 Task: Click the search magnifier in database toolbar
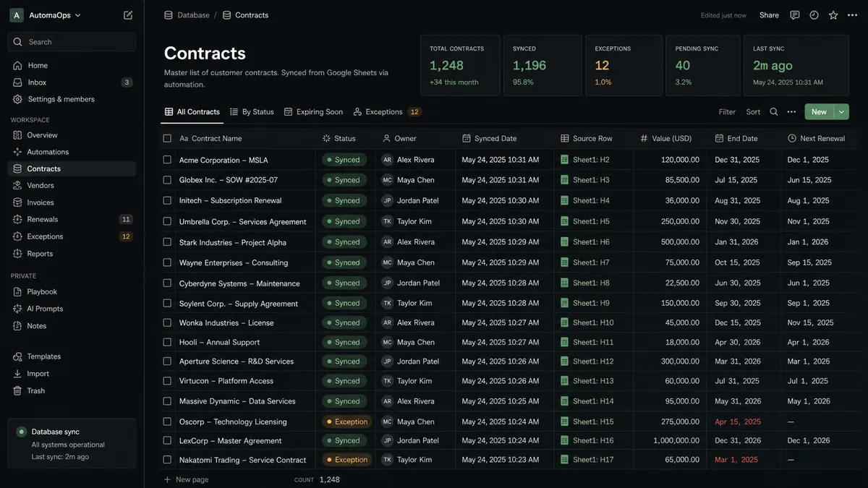coord(774,112)
